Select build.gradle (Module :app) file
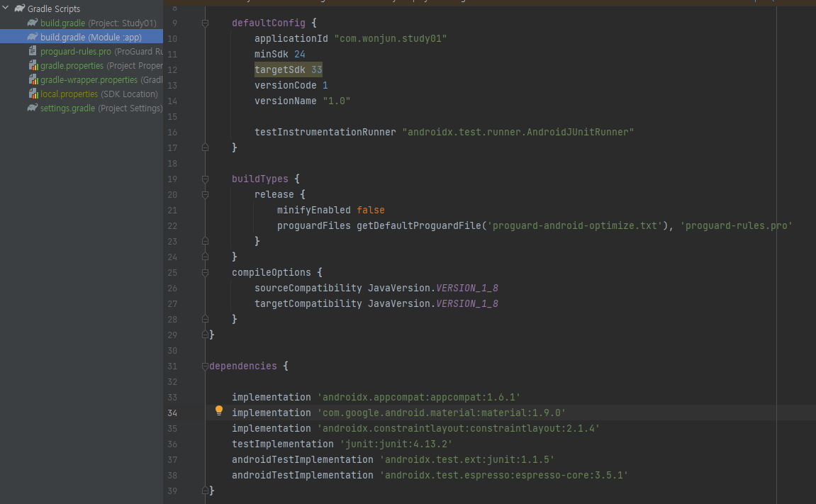The image size is (816, 504). pos(91,38)
